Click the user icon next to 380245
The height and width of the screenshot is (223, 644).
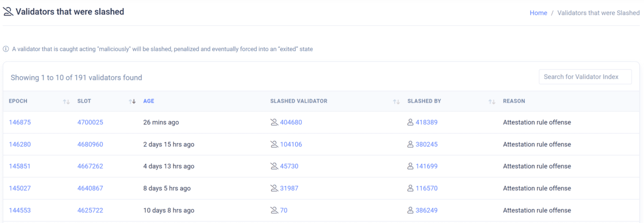click(x=411, y=144)
